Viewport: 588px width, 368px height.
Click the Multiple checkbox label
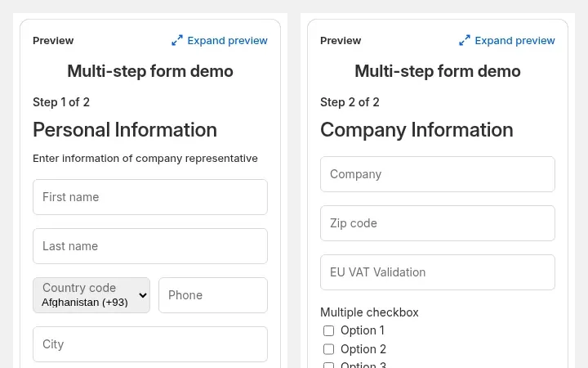coord(369,312)
